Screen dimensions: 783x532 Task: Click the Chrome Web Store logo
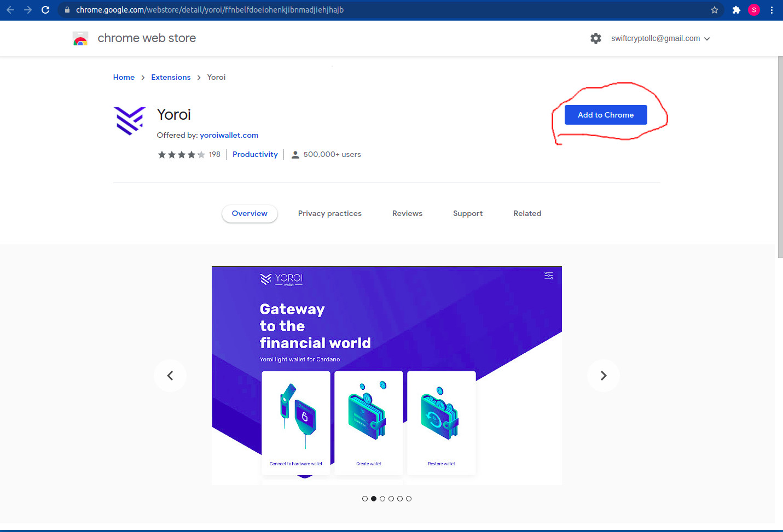click(x=80, y=38)
